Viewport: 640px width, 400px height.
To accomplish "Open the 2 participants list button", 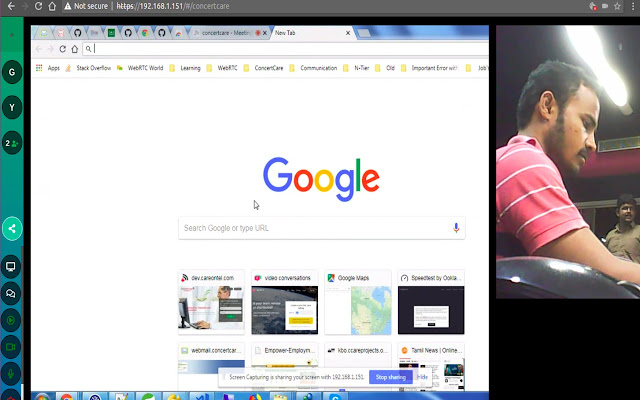I will click(x=12, y=143).
